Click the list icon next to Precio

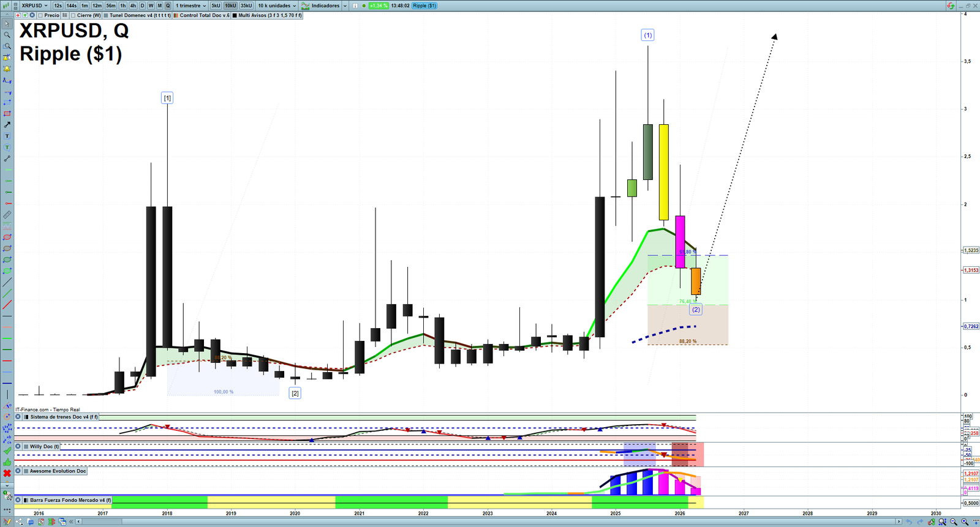65,15
